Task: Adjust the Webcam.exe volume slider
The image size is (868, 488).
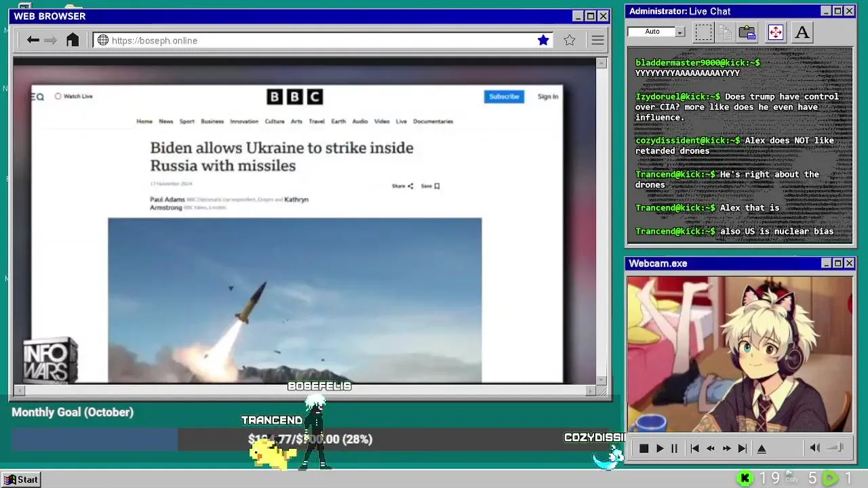Action: click(x=835, y=448)
